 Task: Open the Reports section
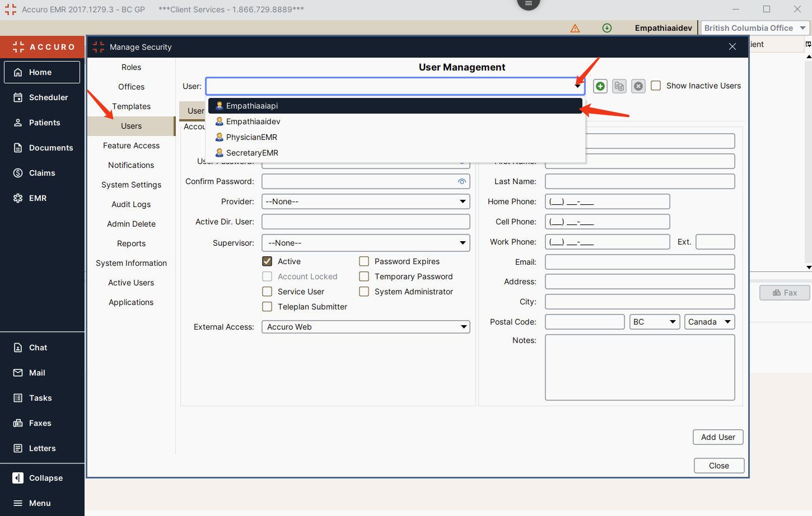click(131, 243)
